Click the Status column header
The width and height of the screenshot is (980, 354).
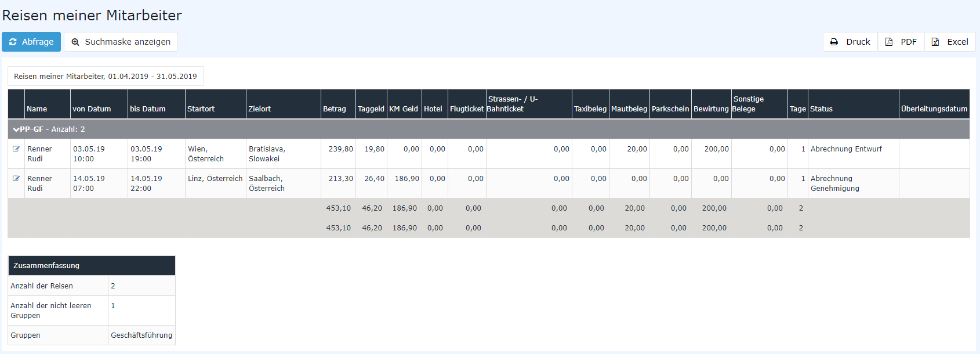[x=821, y=109]
